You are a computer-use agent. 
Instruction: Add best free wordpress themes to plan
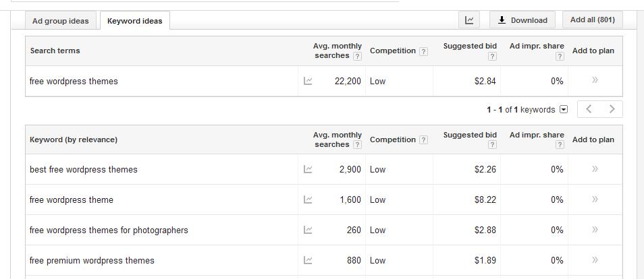(595, 168)
